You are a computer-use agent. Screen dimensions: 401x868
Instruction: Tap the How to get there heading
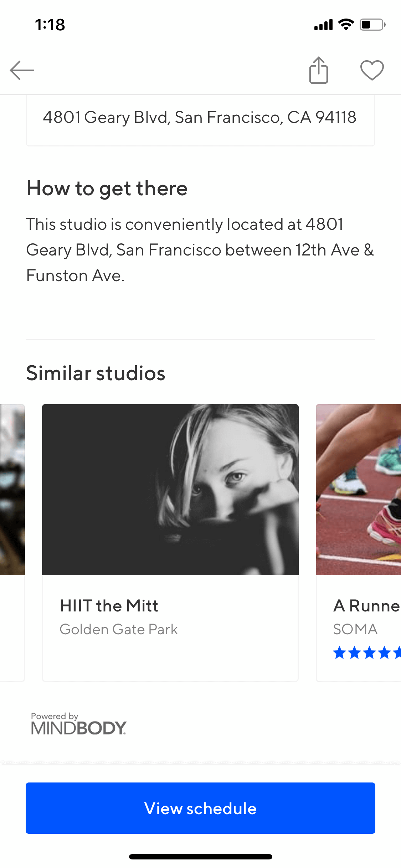pyautogui.click(x=107, y=188)
